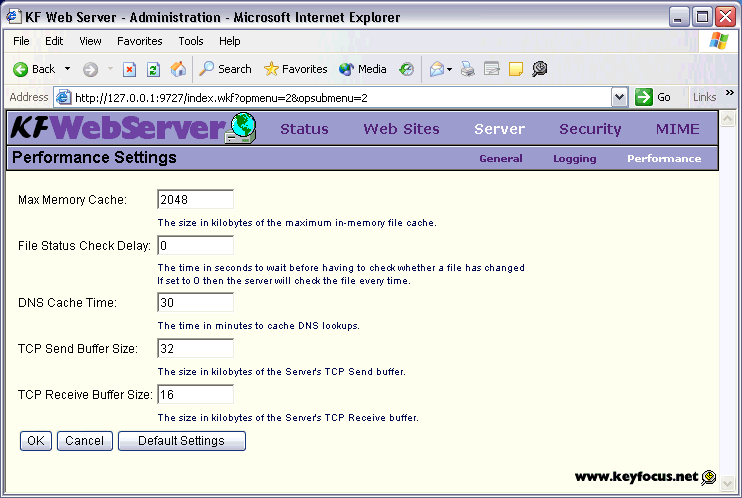
Task: Click the OK button
Action: click(36, 441)
